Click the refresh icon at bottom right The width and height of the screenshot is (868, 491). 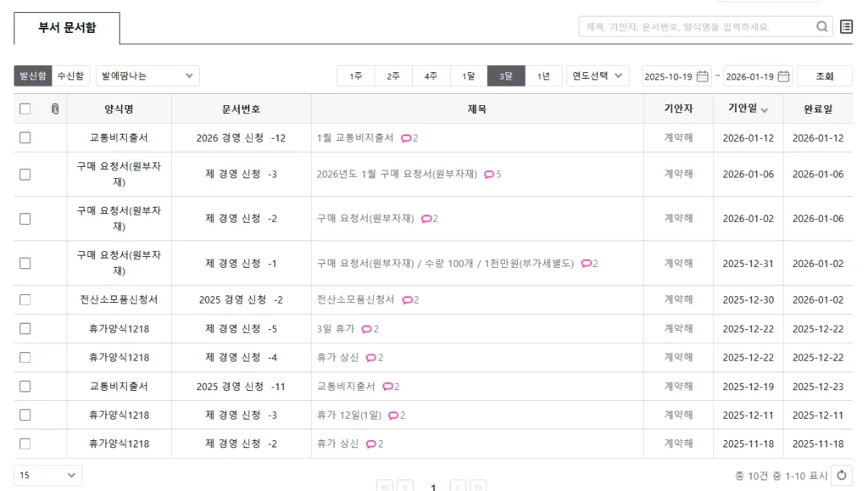point(842,476)
